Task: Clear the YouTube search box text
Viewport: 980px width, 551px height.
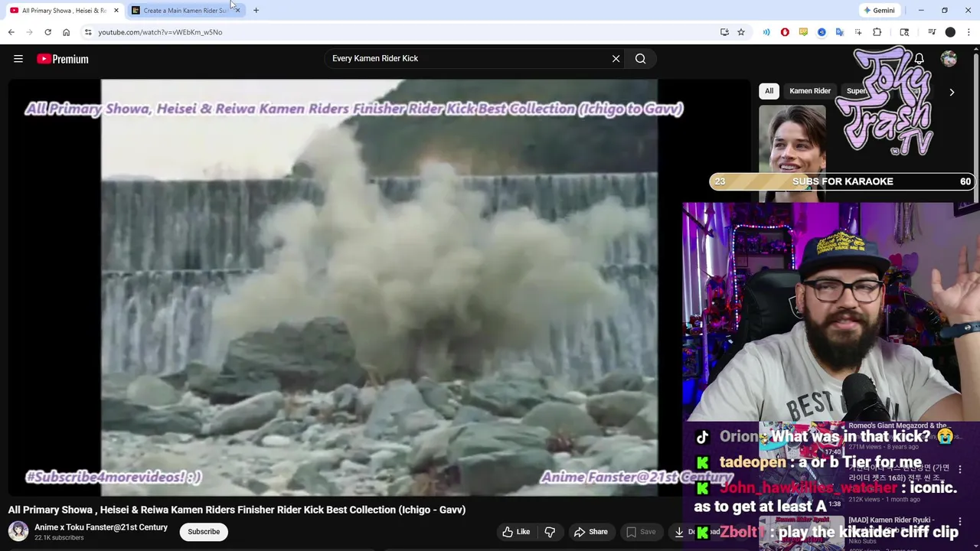Action: pos(616,59)
